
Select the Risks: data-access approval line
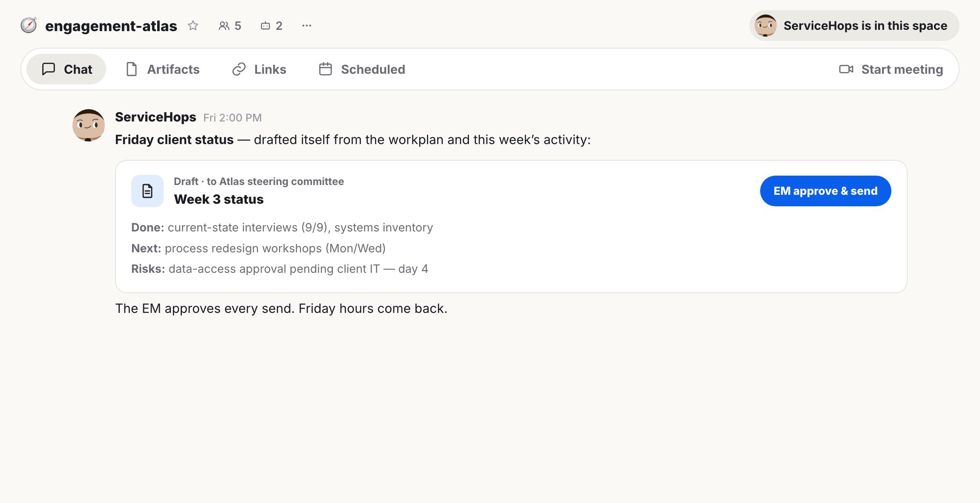point(280,269)
